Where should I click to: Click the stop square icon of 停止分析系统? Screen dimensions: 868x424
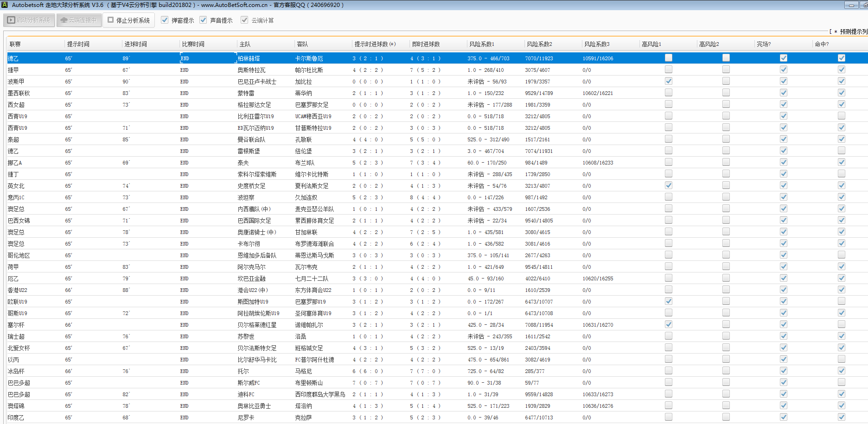click(111, 20)
